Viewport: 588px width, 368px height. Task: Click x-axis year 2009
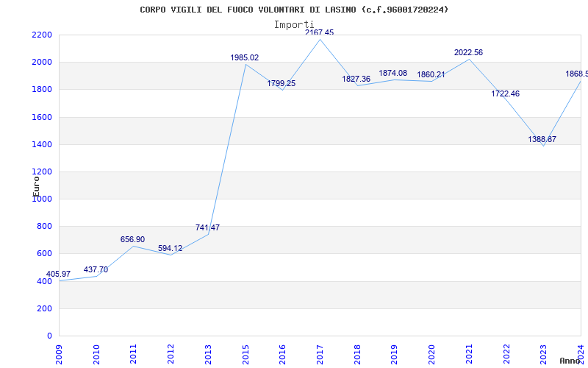coord(59,355)
